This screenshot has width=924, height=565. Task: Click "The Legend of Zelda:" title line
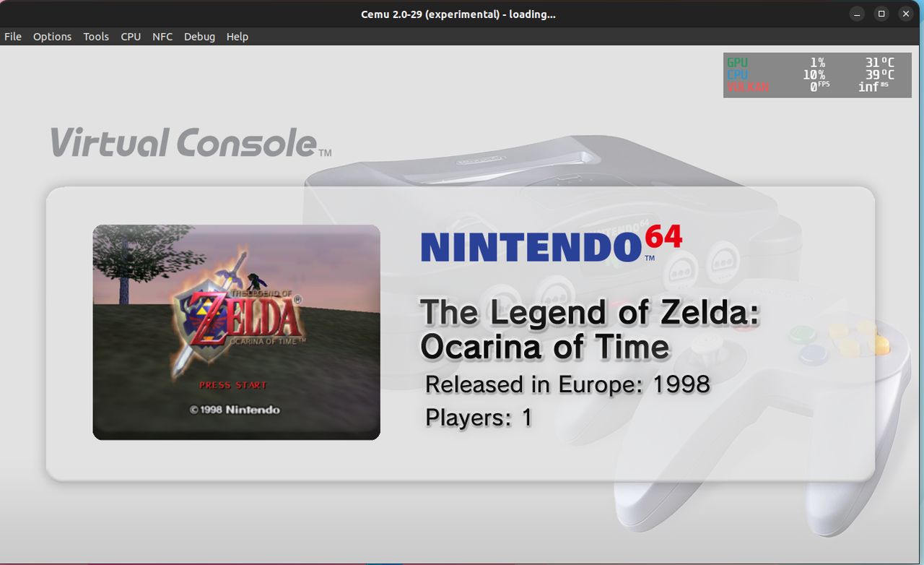click(590, 313)
